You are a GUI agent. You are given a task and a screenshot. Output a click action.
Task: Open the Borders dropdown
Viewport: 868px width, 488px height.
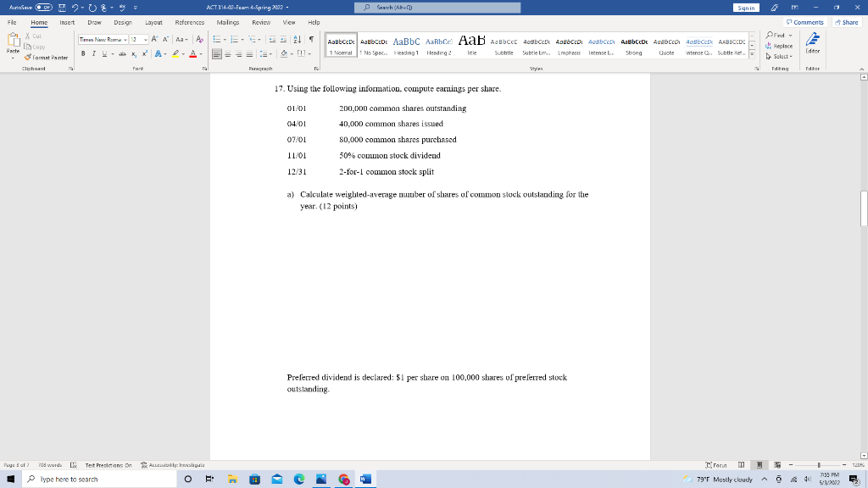(309, 53)
